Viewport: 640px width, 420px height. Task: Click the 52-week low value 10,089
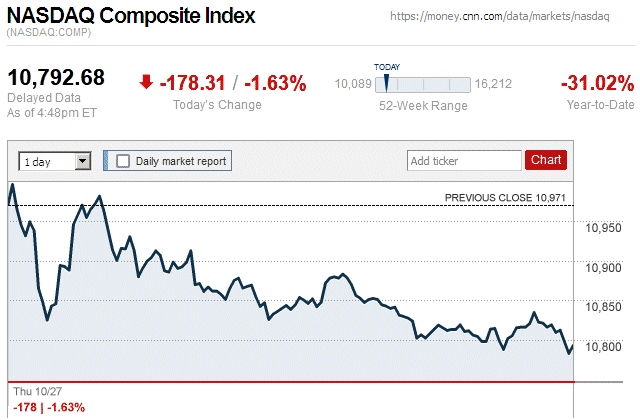353,84
